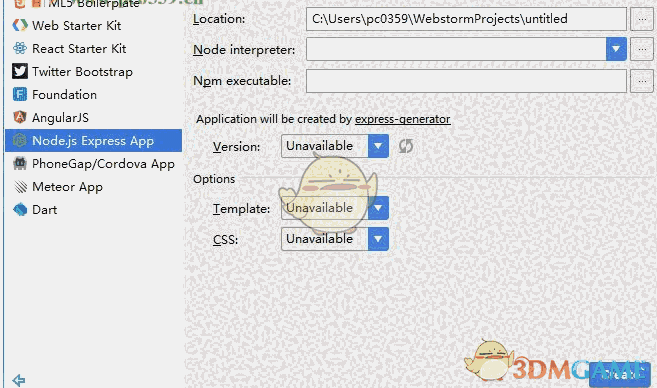The width and height of the screenshot is (657, 388).
Task: Open the express-generator link
Action: (403, 119)
